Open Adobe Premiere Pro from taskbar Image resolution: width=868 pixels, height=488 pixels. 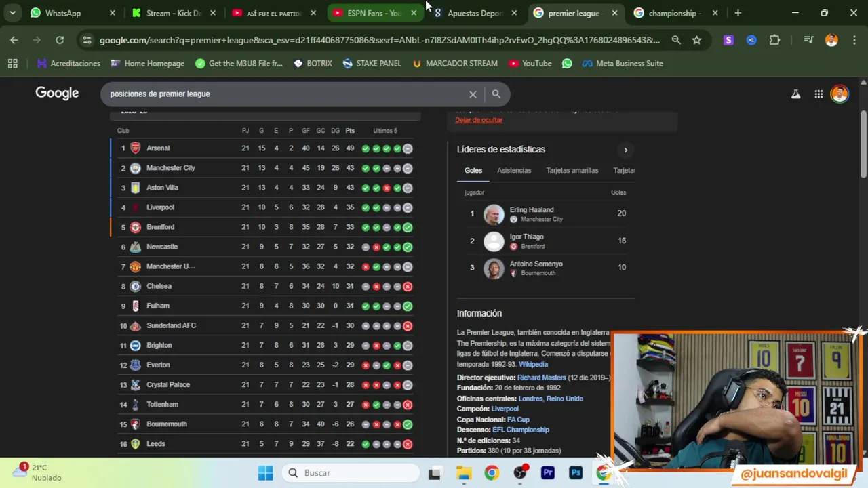pos(547,472)
